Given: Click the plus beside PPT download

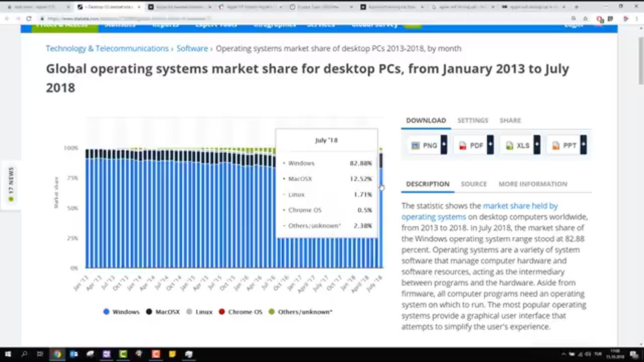Looking at the screenshot, I should 583,145.
